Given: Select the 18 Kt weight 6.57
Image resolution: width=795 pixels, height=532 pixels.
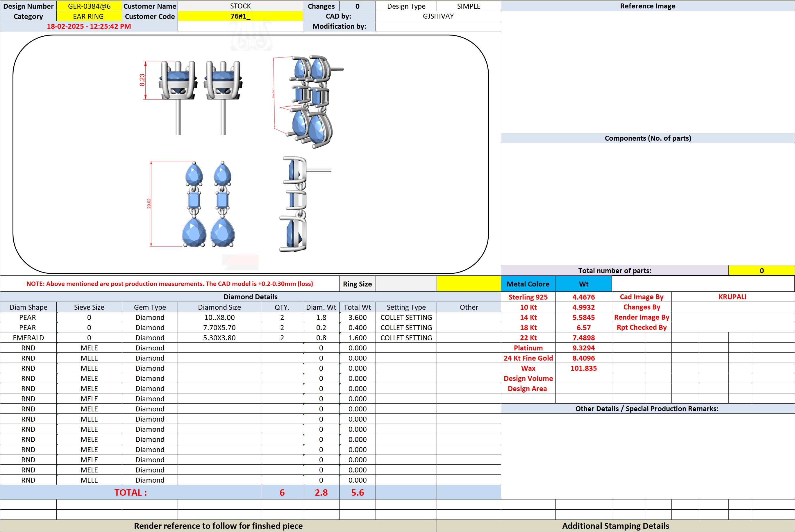Looking at the screenshot, I should point(583,327).
